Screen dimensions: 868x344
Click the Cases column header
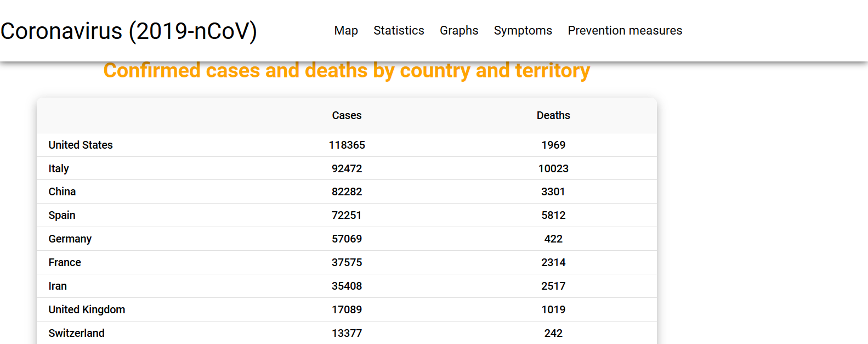pos(347,116)
